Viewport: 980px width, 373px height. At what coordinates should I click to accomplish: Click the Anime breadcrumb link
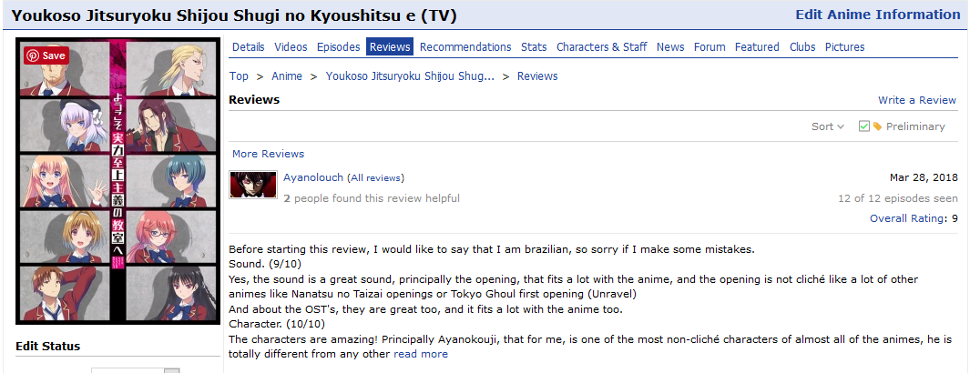tap(287, 76)
